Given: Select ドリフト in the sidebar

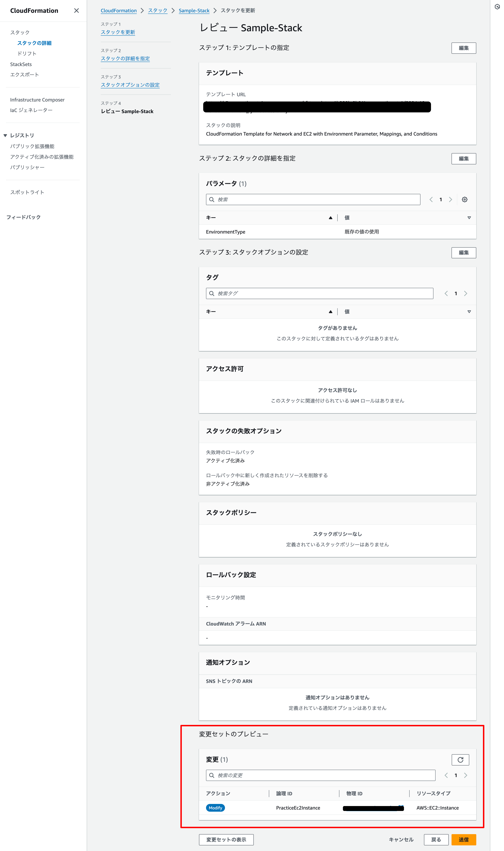Looking at the screenshot, I should pyautogui.click(x=27, y=53).
